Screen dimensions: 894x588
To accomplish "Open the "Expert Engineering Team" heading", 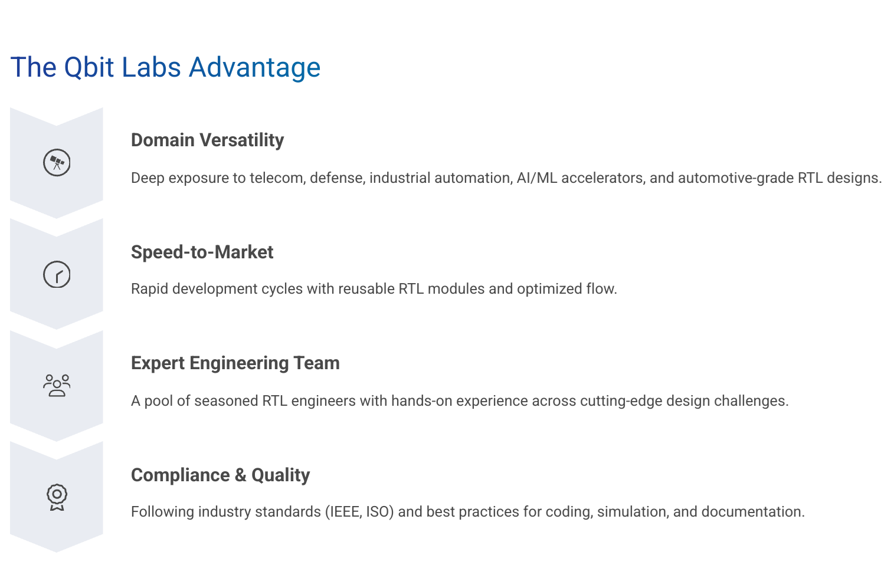I will [235, 363].
